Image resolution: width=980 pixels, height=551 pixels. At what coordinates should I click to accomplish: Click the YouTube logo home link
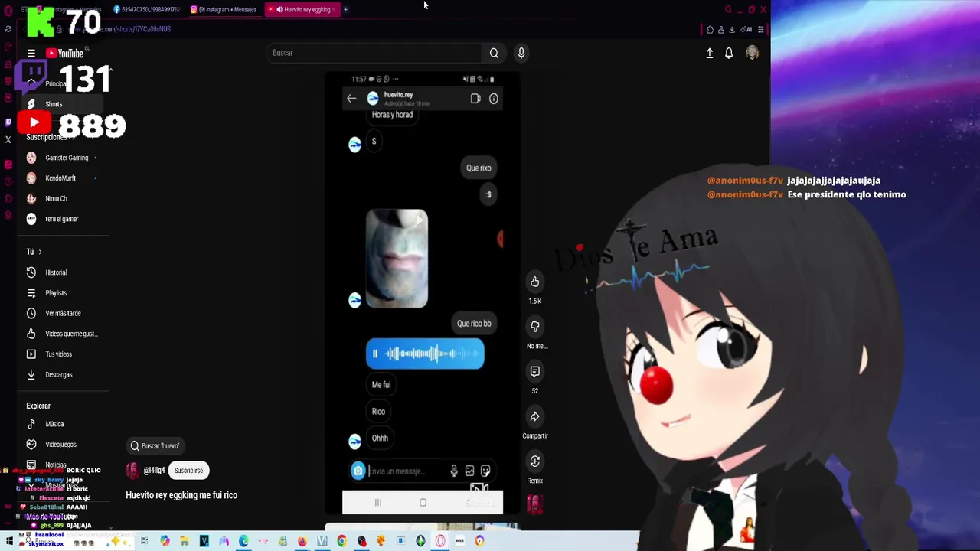[64, 54]
